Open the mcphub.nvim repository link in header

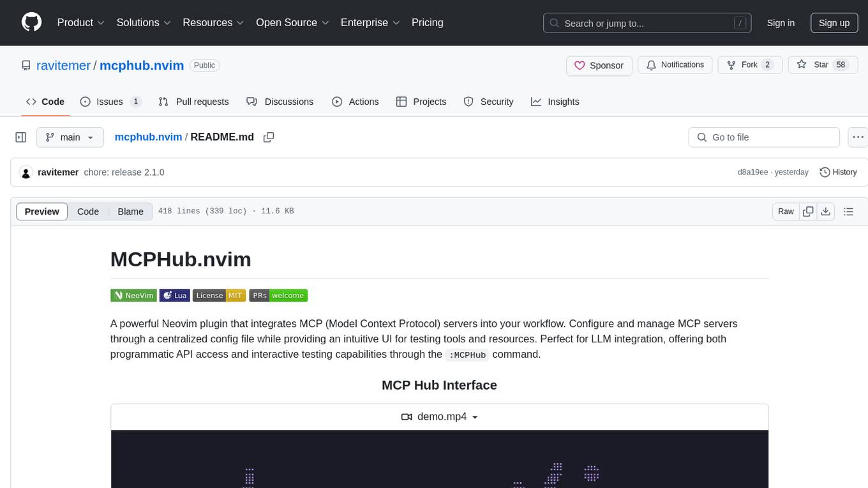(142, 66)
